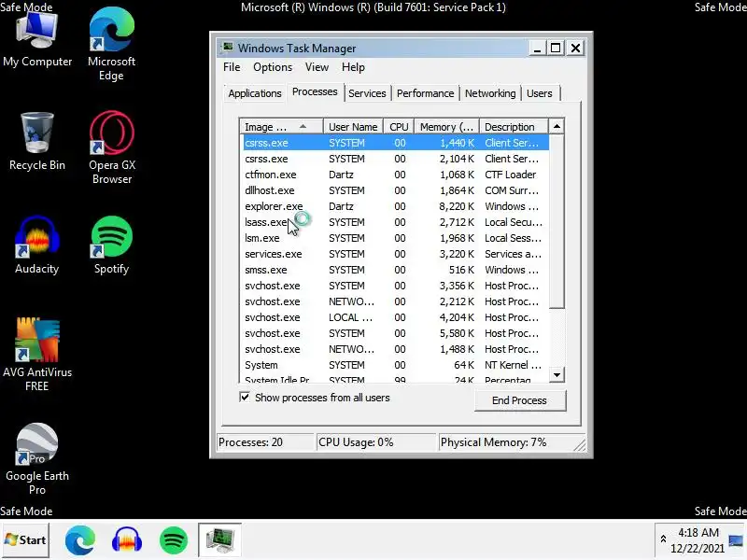
Task: Click the highlighted csrss.exe row with 1,440 K
Action: click(395, 143)
